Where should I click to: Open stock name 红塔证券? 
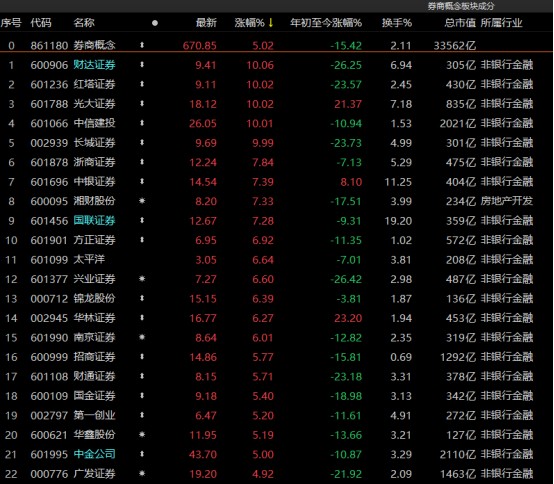94,84
